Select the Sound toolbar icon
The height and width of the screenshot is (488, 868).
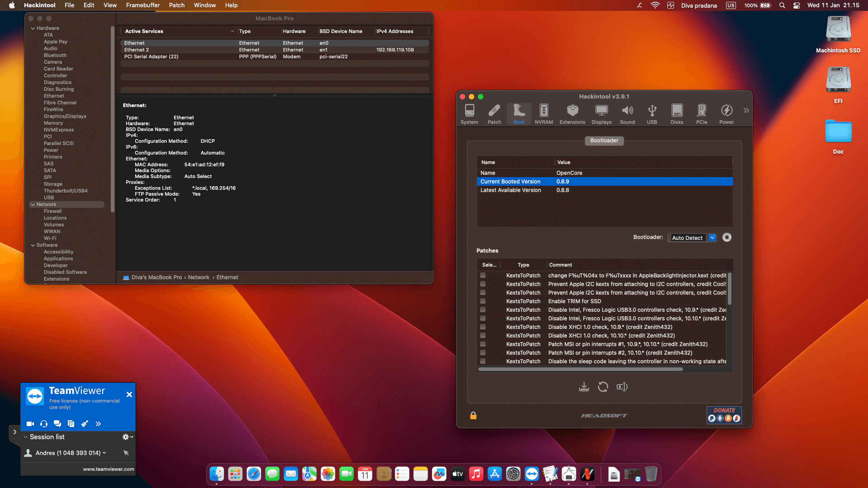point(627,114)
